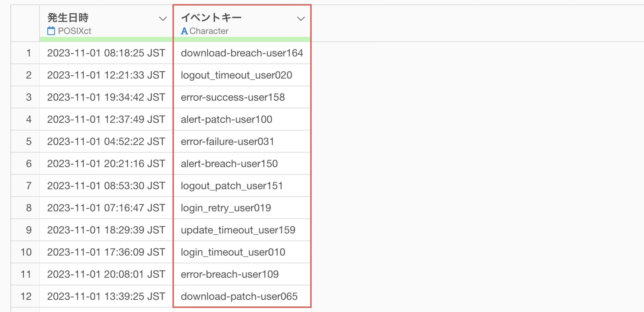Click the timestamp 2023-11-01 04:52:22 JST
644x312 pixels.
[106, 141]
